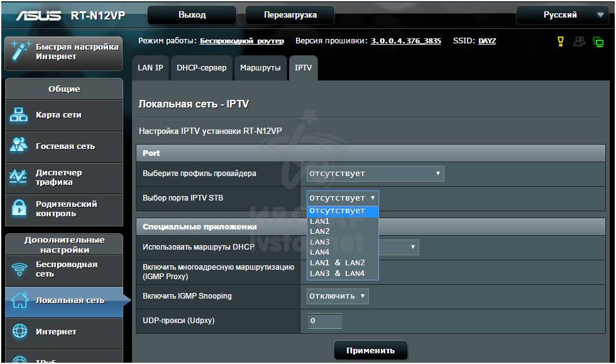The image size is (616, 364).
Task: Open Интернет in the sidebar
Action: (64, 332)
